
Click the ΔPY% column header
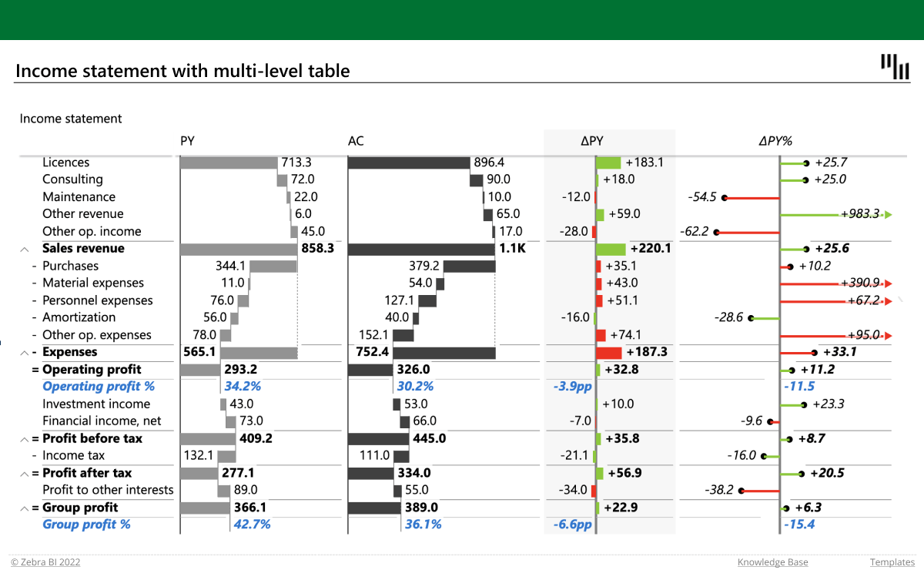tap(775, 141)
